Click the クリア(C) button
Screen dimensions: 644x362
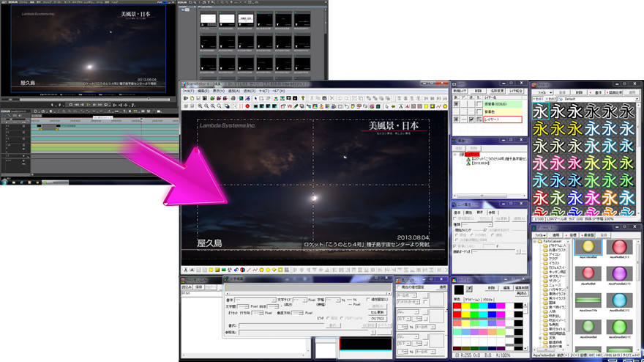click(378, 319)
